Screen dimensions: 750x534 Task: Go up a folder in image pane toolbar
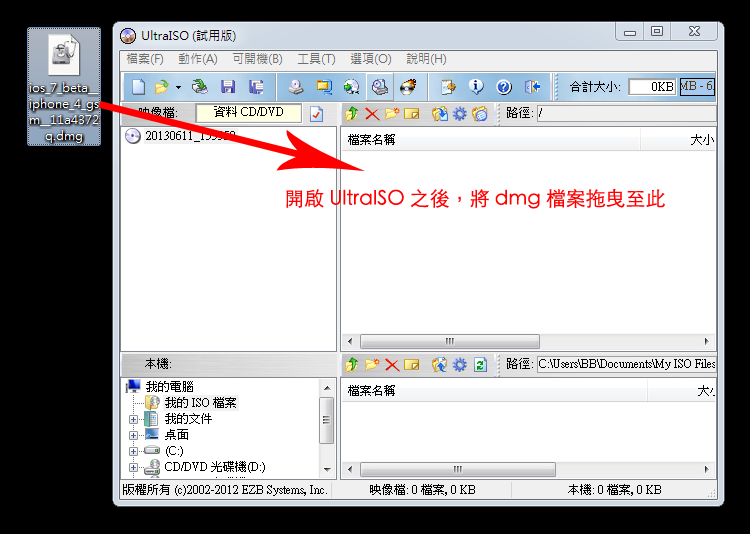pyautogui.click(x=352, y=113)
